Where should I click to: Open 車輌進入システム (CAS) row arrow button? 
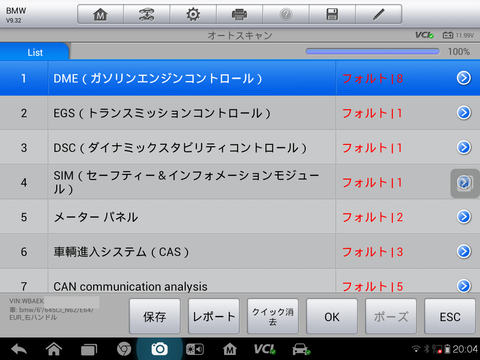coord(464,251)
